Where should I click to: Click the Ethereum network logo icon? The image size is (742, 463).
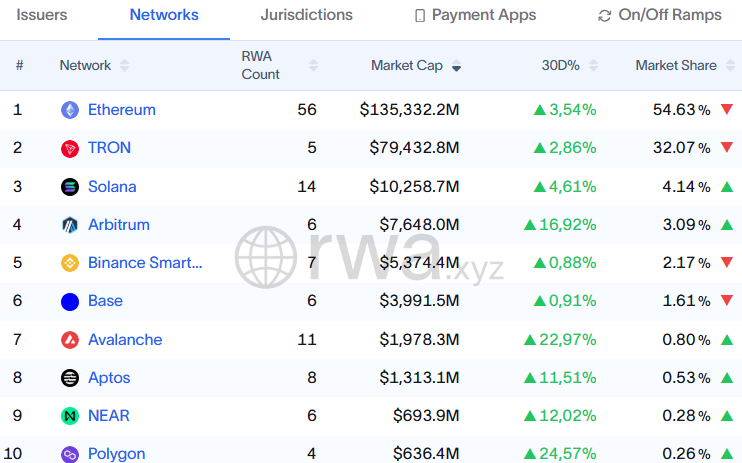[x=70, y=110]
